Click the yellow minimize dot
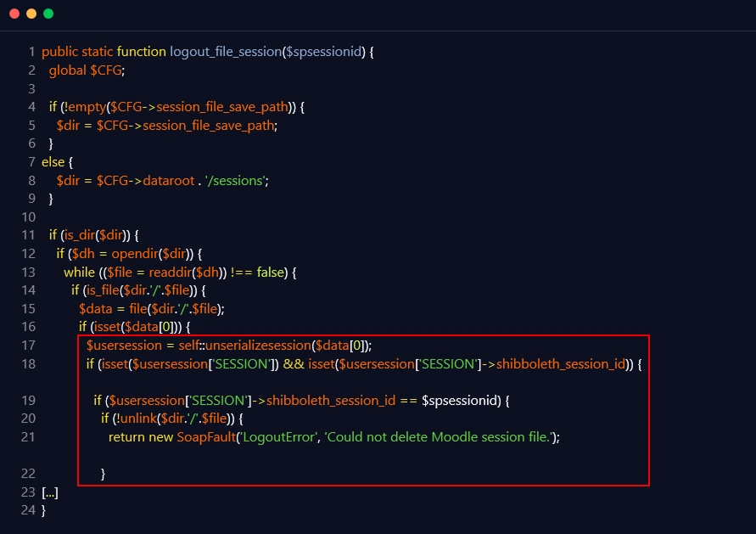The height and width of the screenshot is (534, 756). tap(31, 14)
